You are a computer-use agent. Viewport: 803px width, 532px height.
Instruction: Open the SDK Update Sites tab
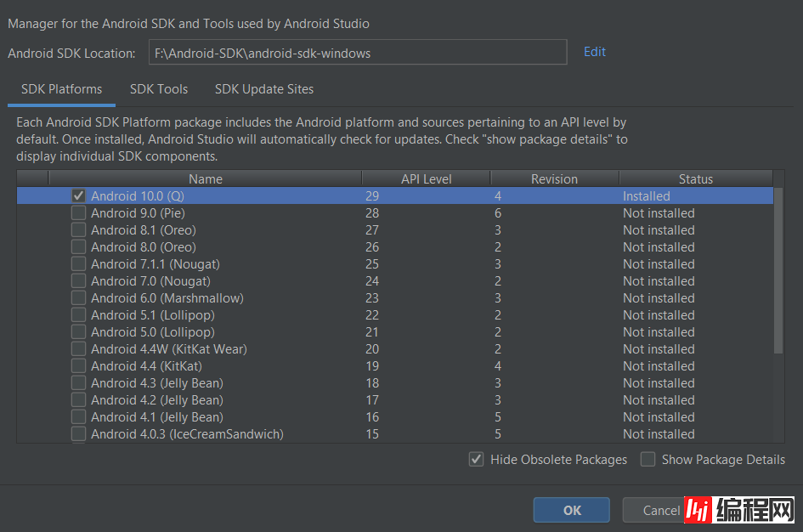(264, 89)
